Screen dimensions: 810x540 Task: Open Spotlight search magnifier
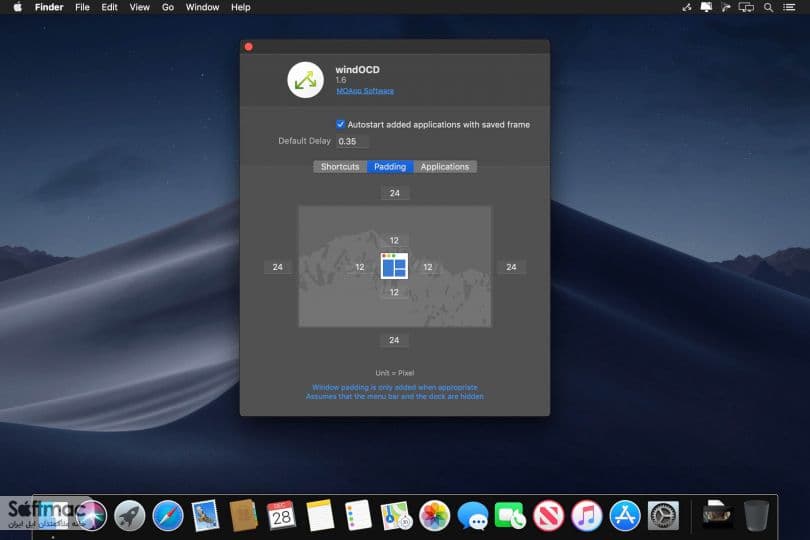click(x=769, y=7)
